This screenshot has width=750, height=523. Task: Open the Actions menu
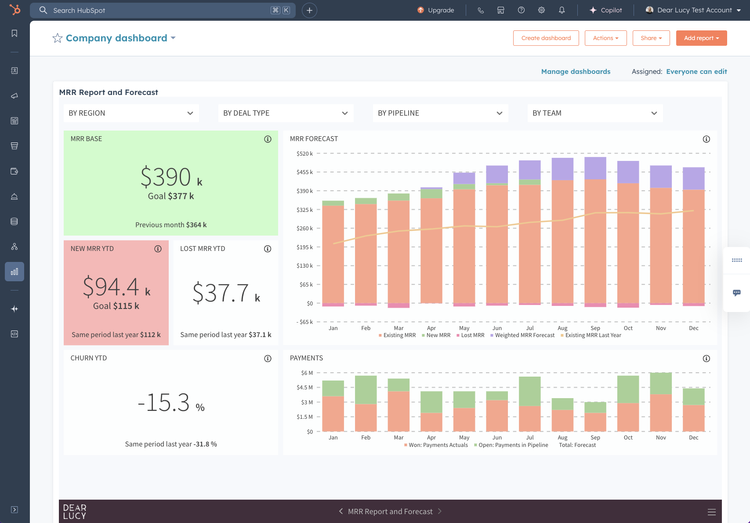tap(606, 38)
